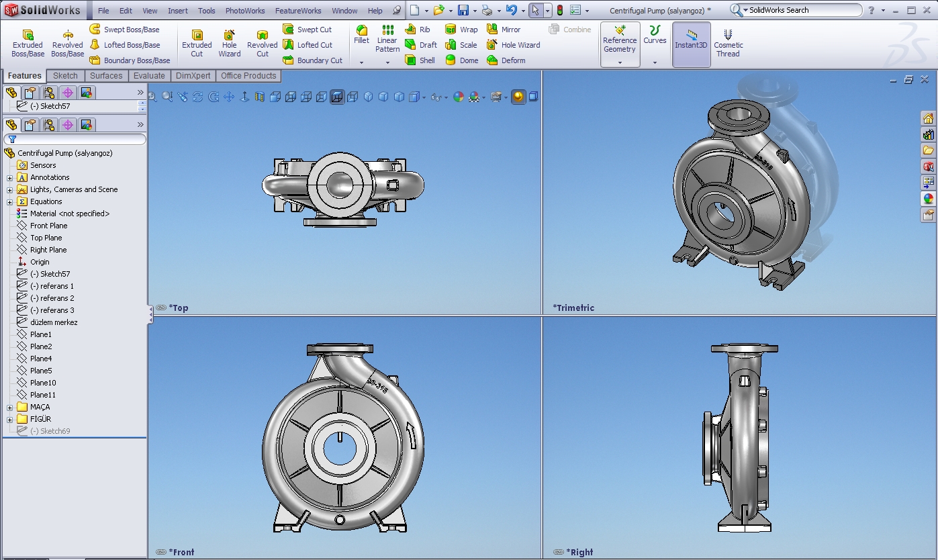Choose the Lofted Cut tool
938x560 pixels.
point(307,45)
